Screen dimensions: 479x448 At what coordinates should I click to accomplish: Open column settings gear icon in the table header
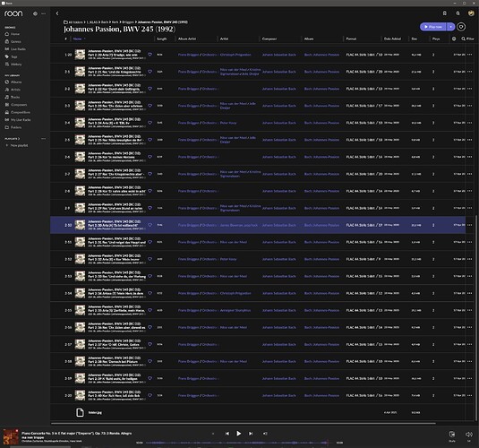pyautogui.click(x=454, y=39)
